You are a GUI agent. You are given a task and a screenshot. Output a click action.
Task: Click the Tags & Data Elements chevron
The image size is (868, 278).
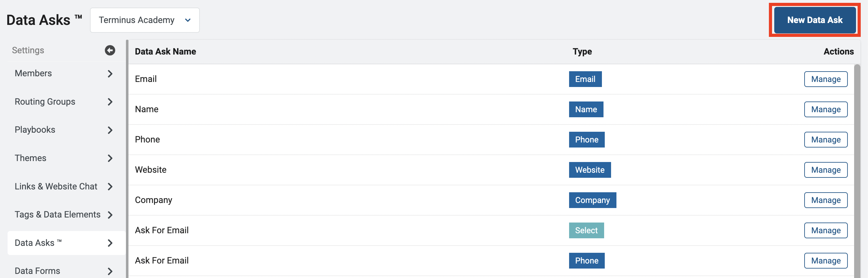coord(110,215)
